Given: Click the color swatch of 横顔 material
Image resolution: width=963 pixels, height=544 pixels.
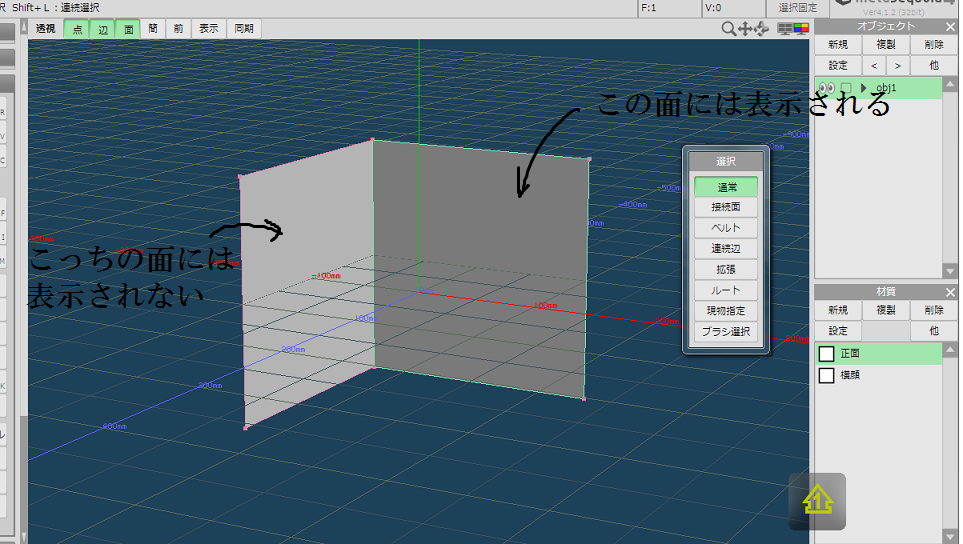Looking at the screenshot, I should pyautogui.click(x=826, y=376).
